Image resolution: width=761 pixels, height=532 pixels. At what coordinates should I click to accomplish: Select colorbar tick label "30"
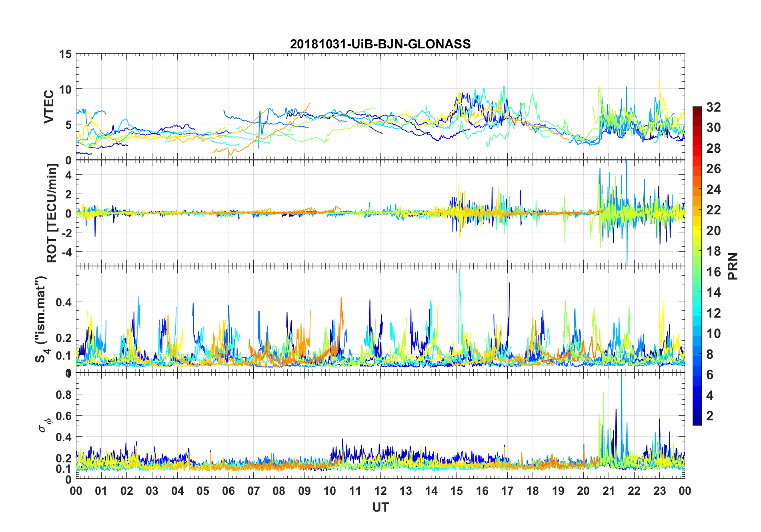click(x=713, y=128)
